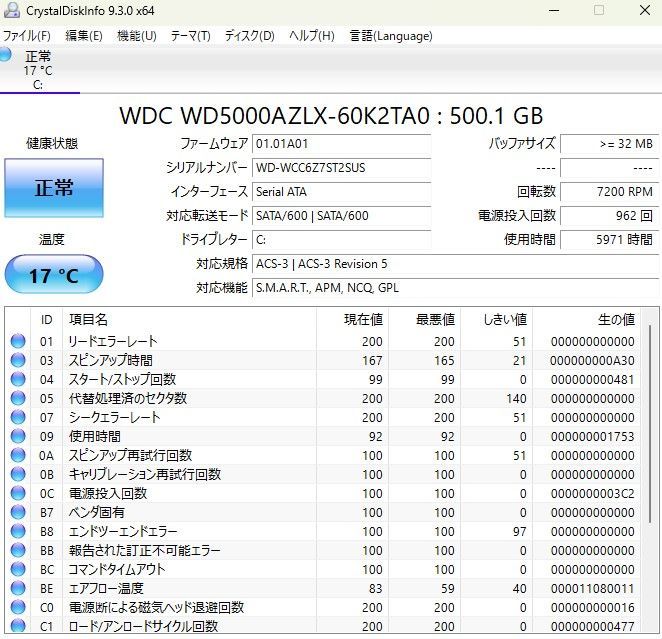The width and height of the screenshot is (662, 639).
Task: Click status orb of row 04 スタート/ストップ回数
Action: pyautogui.click(x=18, y=379)
